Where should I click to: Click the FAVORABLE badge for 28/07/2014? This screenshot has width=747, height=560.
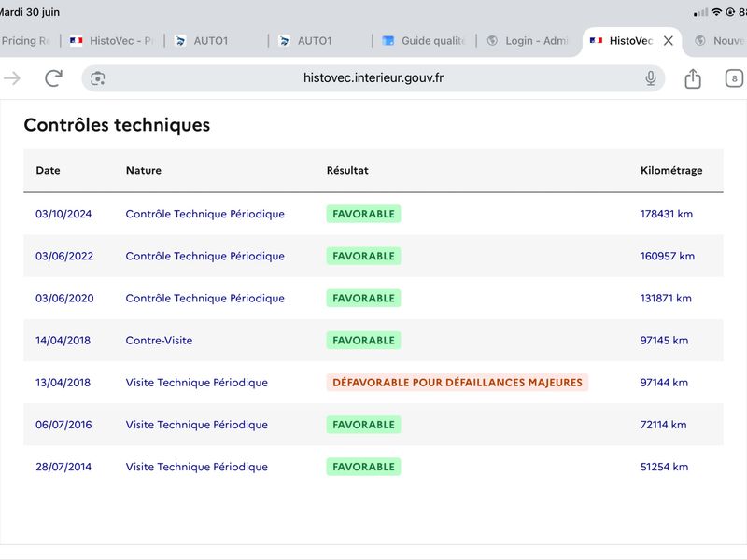click(363, 467)
